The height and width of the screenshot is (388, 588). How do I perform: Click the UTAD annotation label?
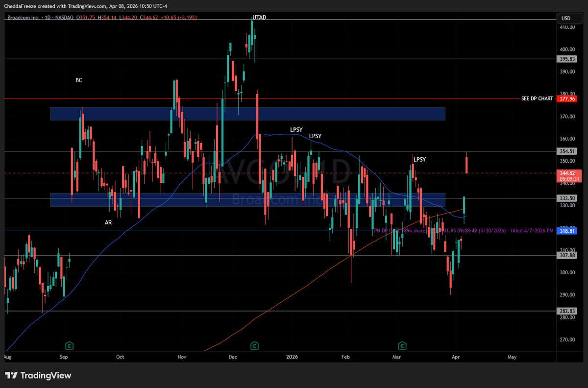click(x=259, y=17)
